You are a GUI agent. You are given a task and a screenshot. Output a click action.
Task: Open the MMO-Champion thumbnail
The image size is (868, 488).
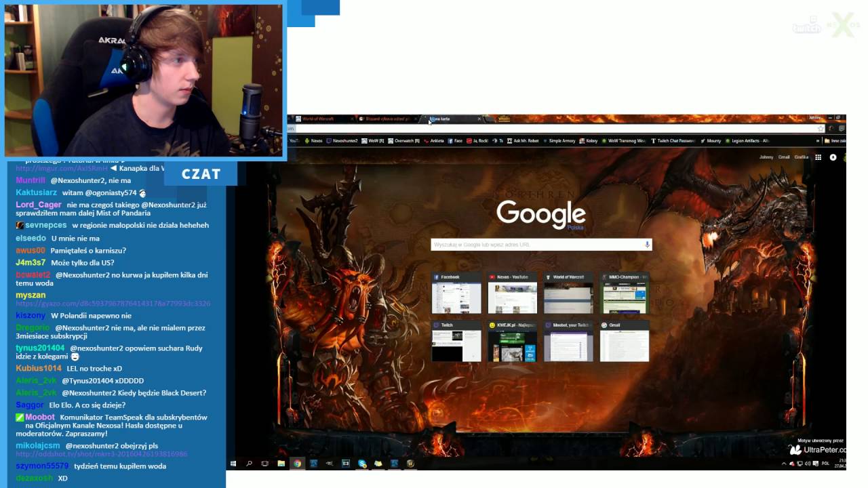click(x=625, y=293)
